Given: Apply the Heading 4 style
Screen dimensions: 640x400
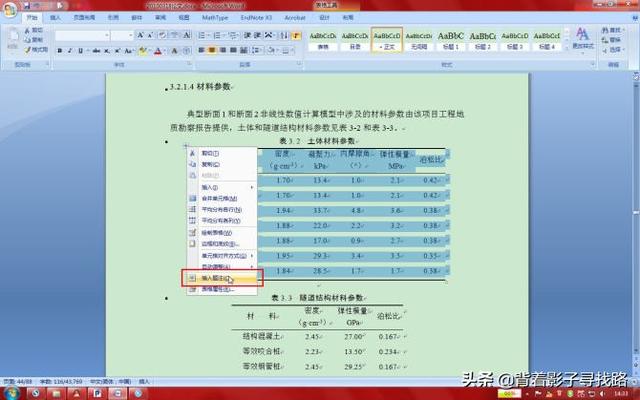Looking at the screenshot, I should 547,40.
